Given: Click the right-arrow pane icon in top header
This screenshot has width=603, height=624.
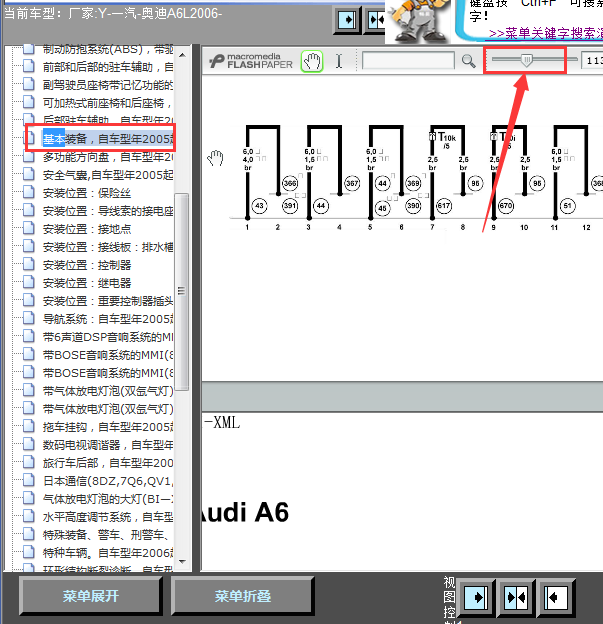Looking at the screenshot, I should point(347,20).
